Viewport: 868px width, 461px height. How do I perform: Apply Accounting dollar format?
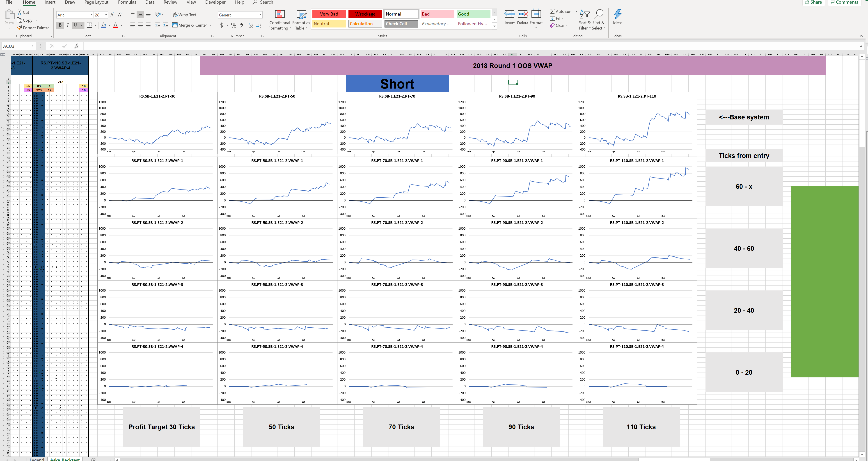pos(221,25)
